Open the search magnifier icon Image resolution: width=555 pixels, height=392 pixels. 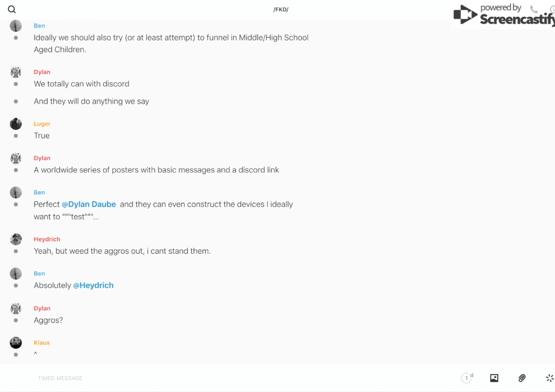[x=12, y=10]
